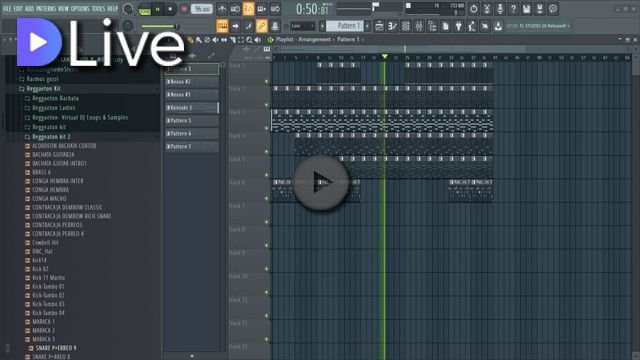Open the Channel rack icon

click(406, 26)
